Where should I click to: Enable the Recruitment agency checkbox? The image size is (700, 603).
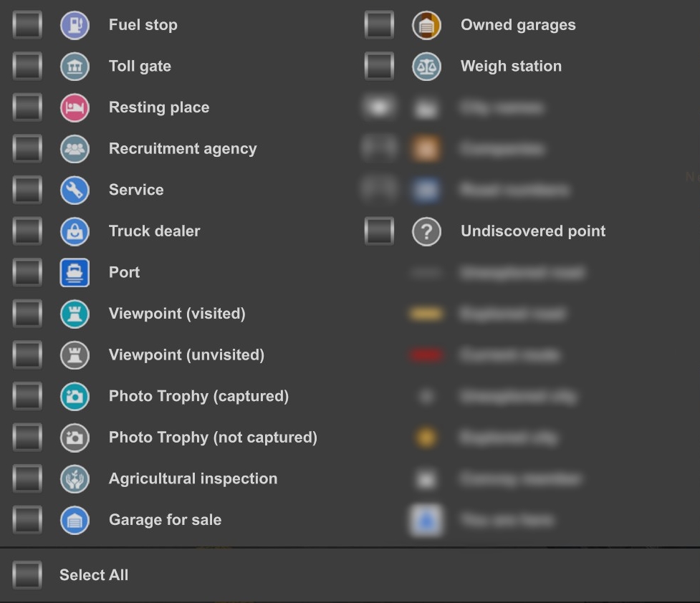point(27,149)
